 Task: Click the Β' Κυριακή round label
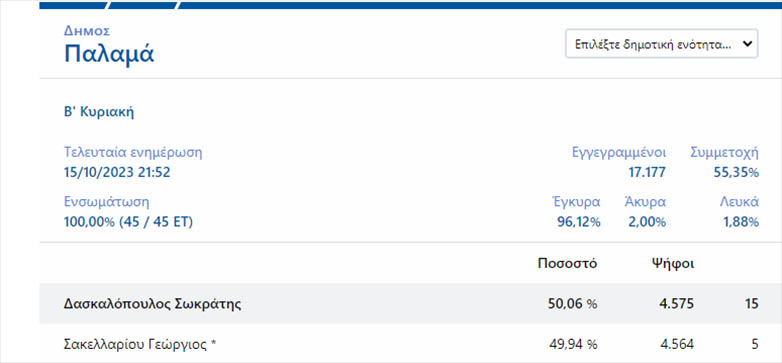coord(99,113)
